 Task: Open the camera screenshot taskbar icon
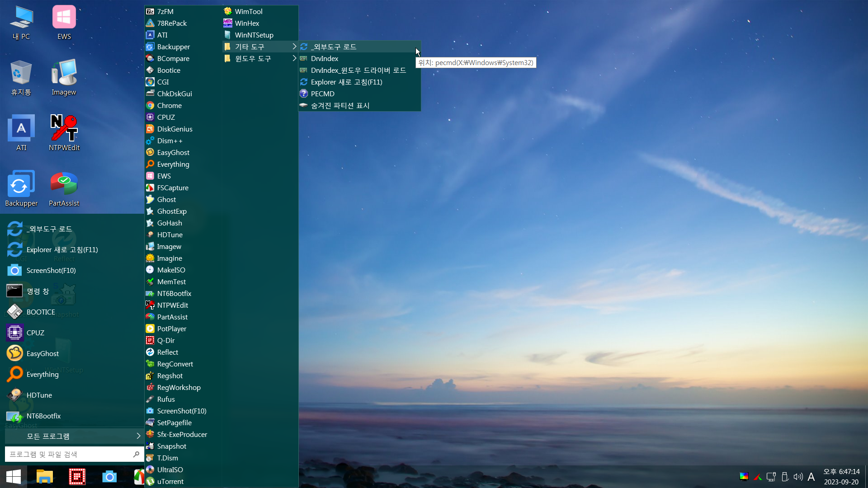point(109,477)
